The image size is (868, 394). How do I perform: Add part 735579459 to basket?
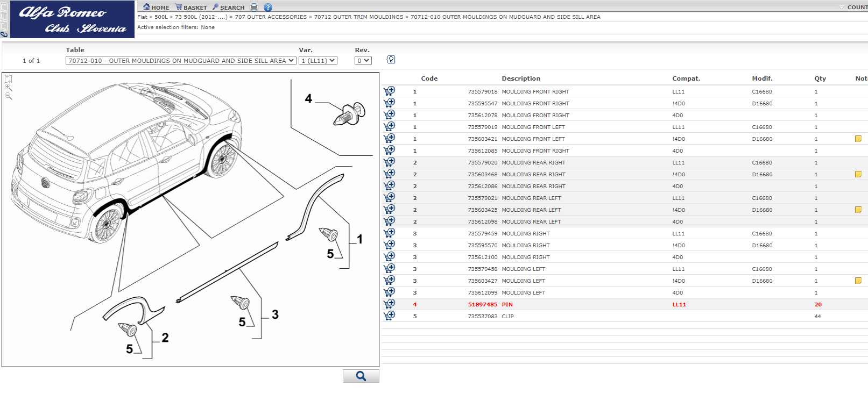point(389,233)
